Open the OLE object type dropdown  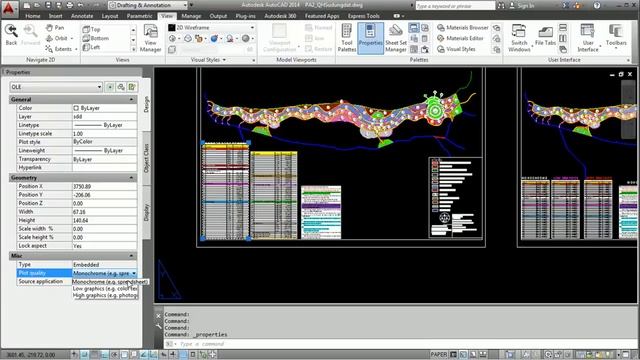tap(56, 87)
